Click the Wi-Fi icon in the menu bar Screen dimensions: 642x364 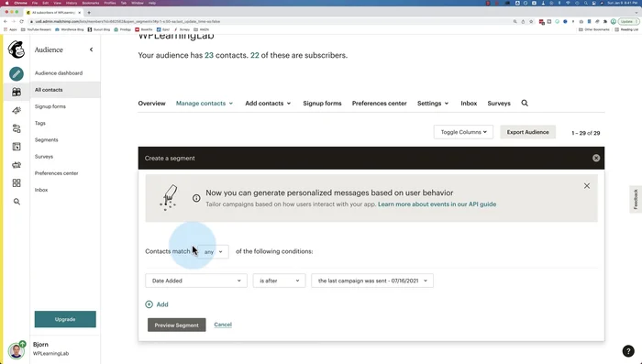click(x=568, y=3)
